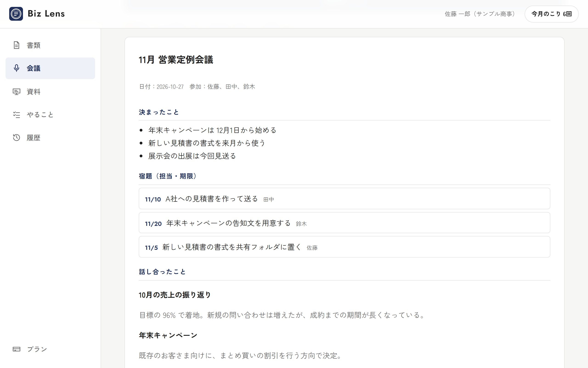Go to the 資料 section

50,92
